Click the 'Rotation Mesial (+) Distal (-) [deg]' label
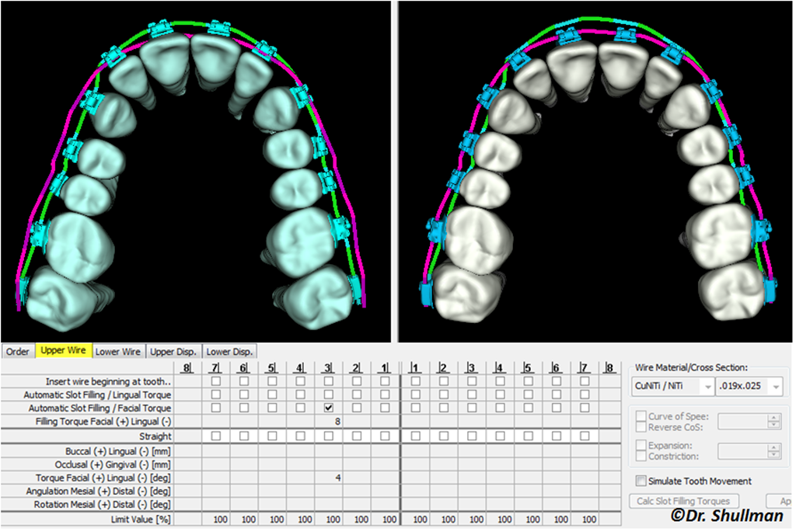Image resolution: width=796 pixels, height=532 pixels. [x=102, y=505]
